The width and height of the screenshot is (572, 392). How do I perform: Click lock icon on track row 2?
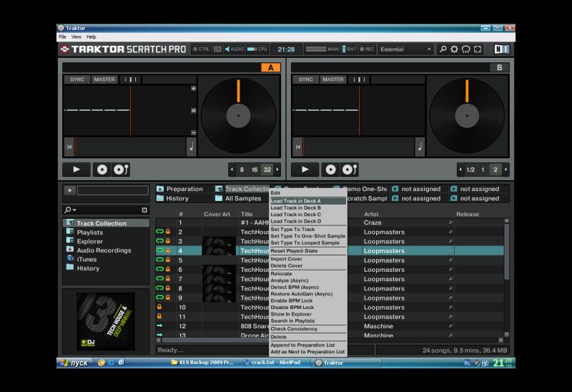click(168, 231)
